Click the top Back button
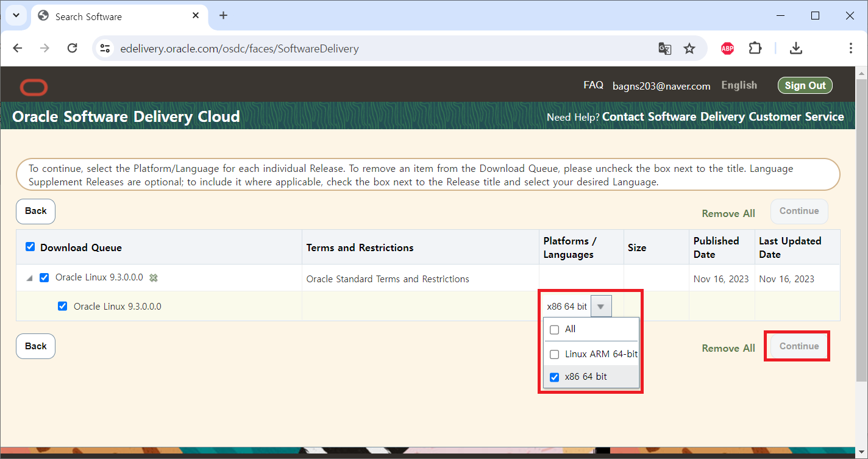The height and width of the screenshot is (459, 868). pos(35,211)
